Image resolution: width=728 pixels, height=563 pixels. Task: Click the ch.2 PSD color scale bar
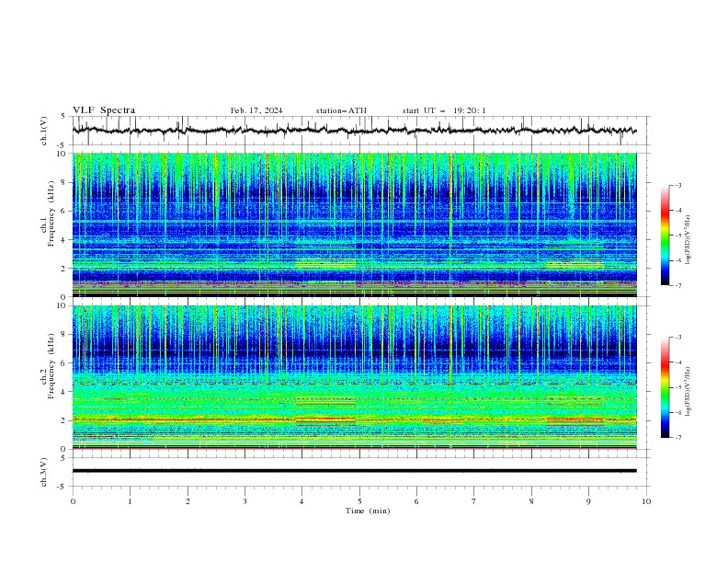pos(665,387)
